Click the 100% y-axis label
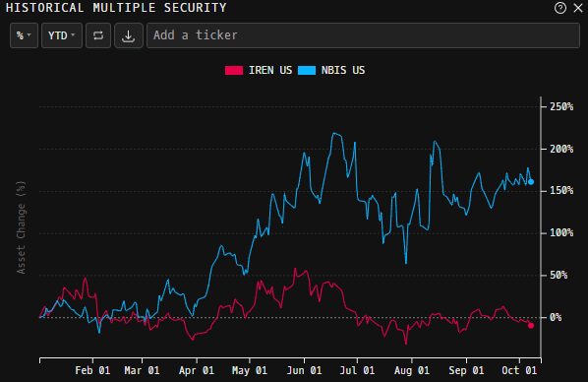The width and height of the screenshot is (588, 382). click(x=561, y=233)
